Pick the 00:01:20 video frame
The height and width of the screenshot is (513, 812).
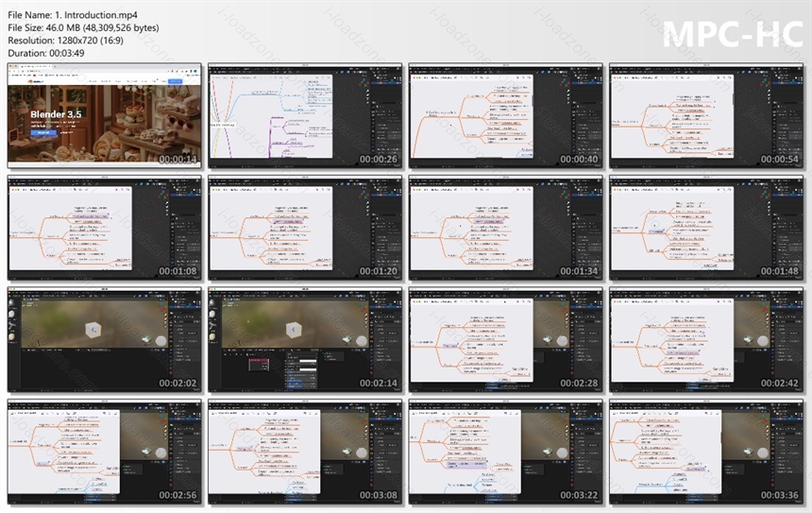tap(305, 228)
